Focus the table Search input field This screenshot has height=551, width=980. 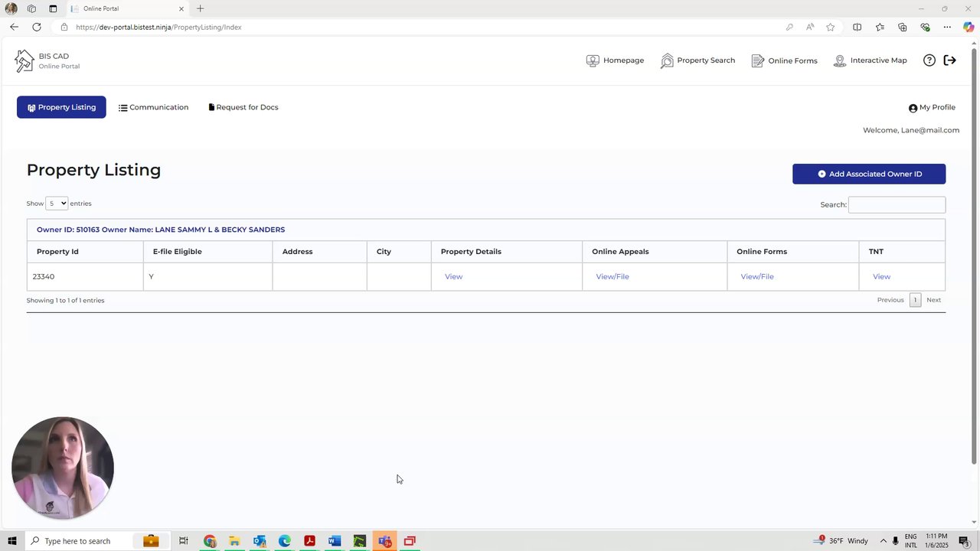897,204
